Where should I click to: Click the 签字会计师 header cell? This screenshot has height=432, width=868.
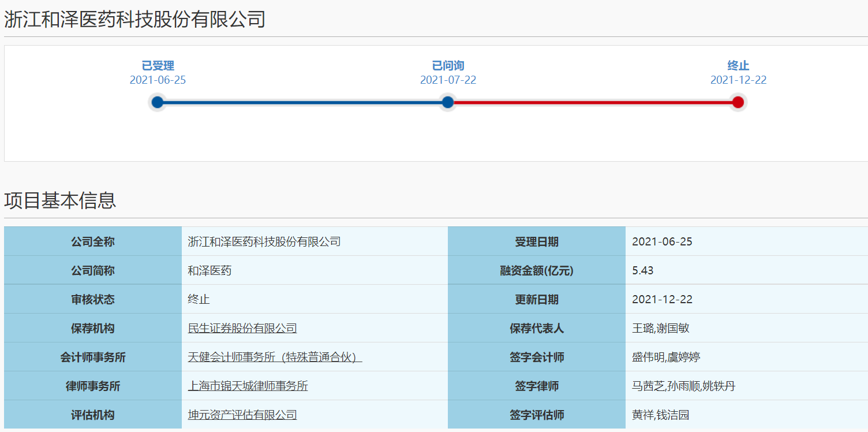click(x=537, y=357)
